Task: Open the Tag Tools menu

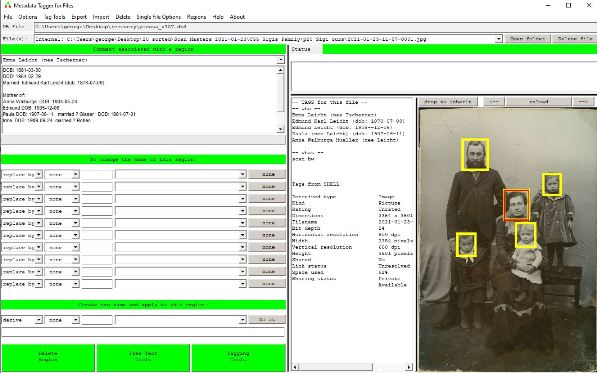Action: click(x=54, y=17)
